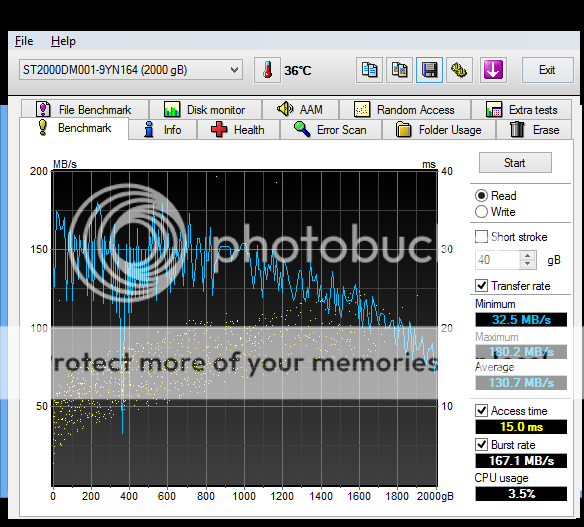Click the 32.5 MB/s minimum value
584x527 pixels.
521,320
